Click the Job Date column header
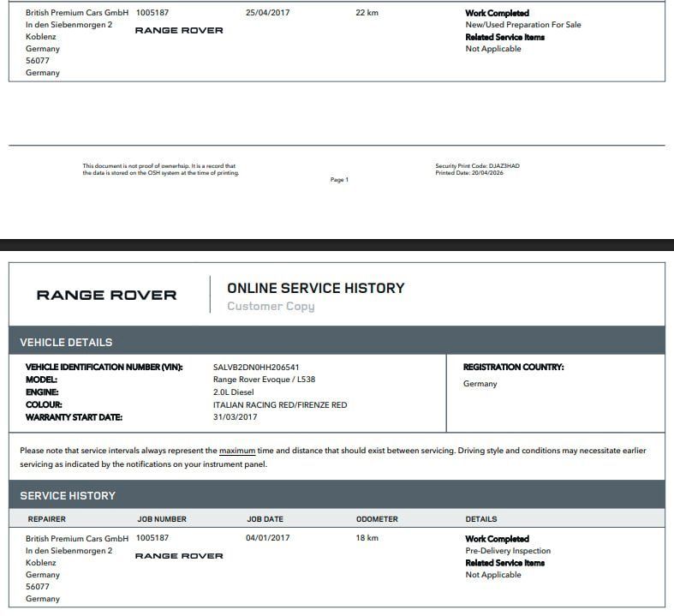Viewport: 674px width, 616px height. [265, 519]
